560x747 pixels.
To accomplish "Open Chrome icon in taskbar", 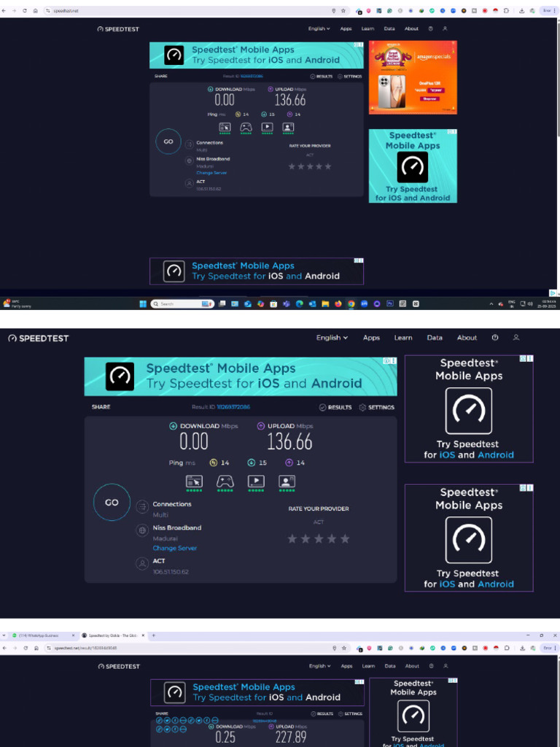I will (351, 303).
